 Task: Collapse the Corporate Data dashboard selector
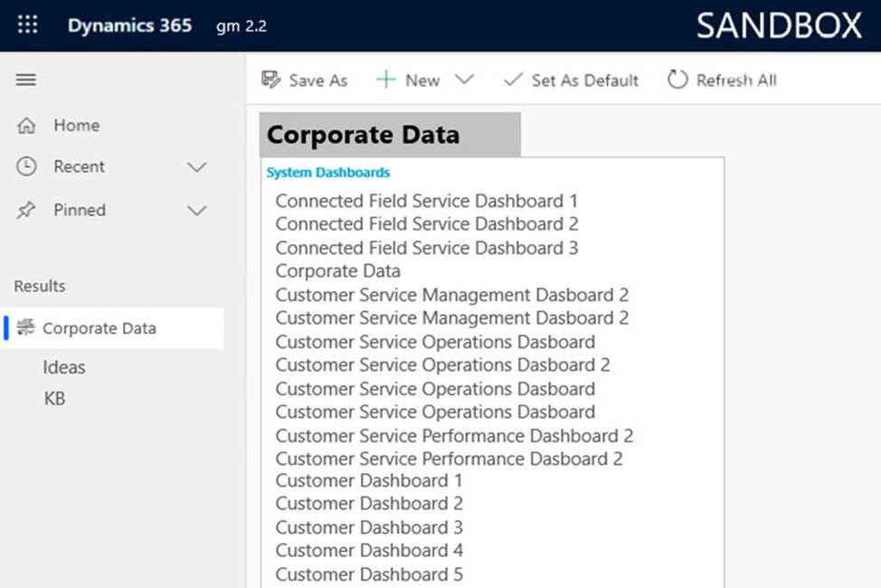389,135
